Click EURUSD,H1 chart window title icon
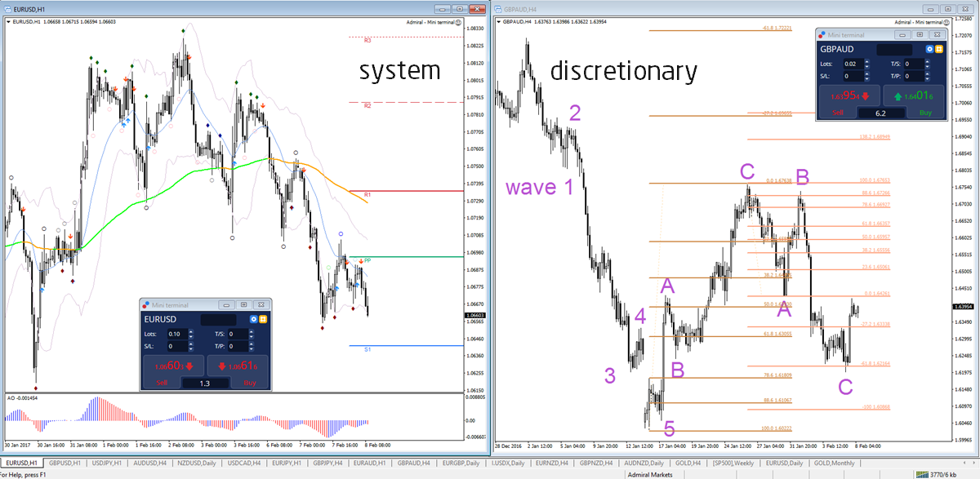 tap(8, 8)
